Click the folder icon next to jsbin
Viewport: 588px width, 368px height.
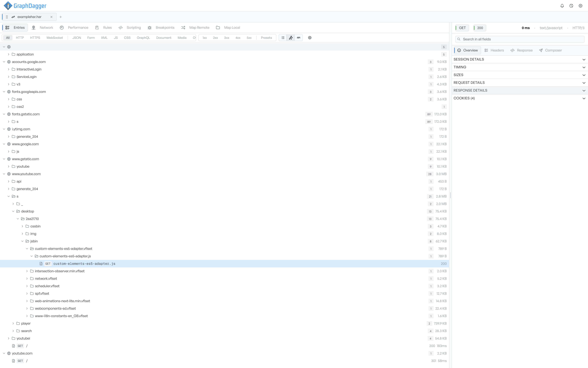[x=27, y=241]
